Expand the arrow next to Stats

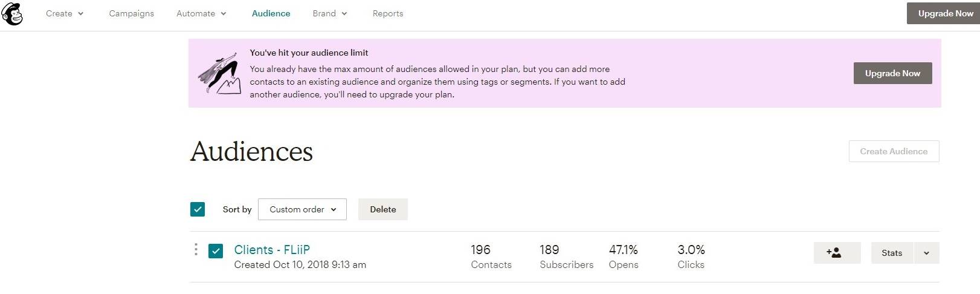point(926,253)
